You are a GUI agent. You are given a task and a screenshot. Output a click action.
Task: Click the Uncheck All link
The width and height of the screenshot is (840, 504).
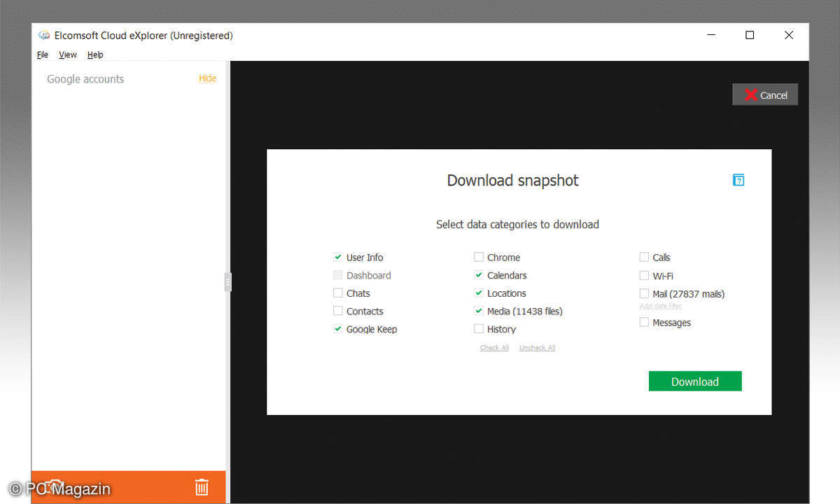point(537,348)
